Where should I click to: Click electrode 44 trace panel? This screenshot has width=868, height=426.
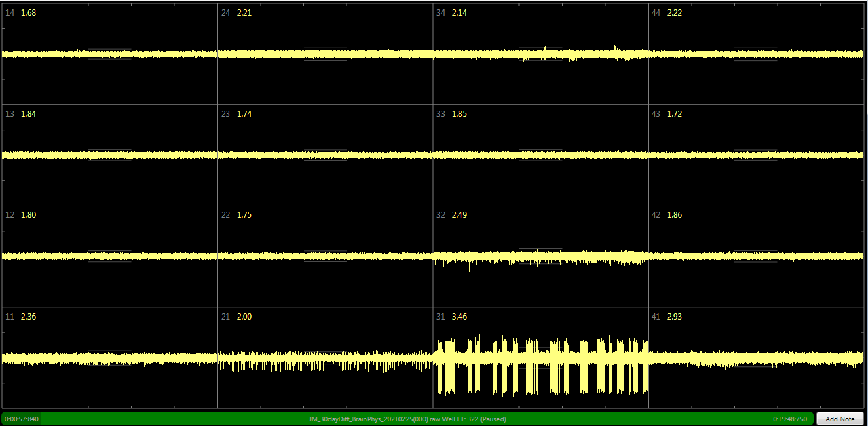756,54
